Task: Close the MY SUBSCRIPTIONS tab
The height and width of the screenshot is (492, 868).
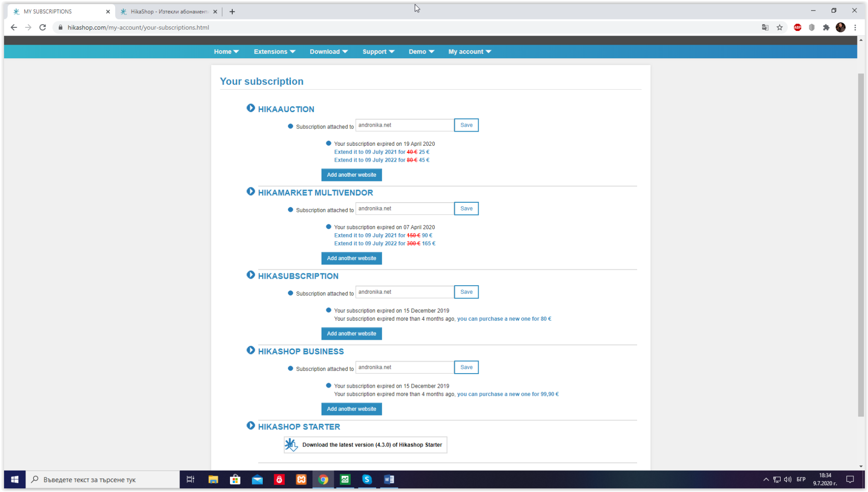Action: (x=108, y=12)
